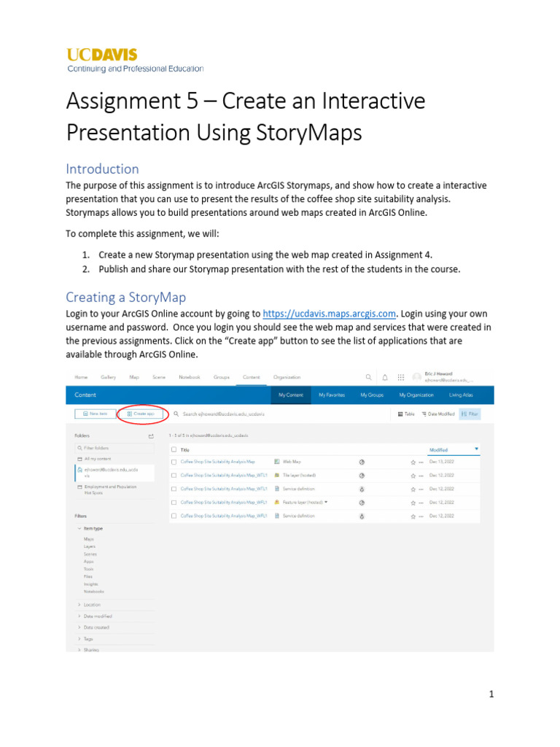This screenshot has width=560, height=747.
Task: Click the Create app button
Action: point(141,414)
